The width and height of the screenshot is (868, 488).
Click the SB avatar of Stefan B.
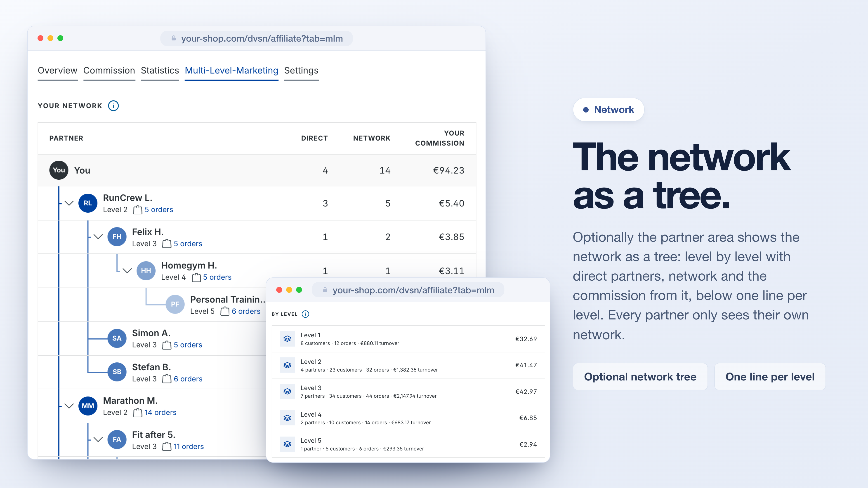117,372
